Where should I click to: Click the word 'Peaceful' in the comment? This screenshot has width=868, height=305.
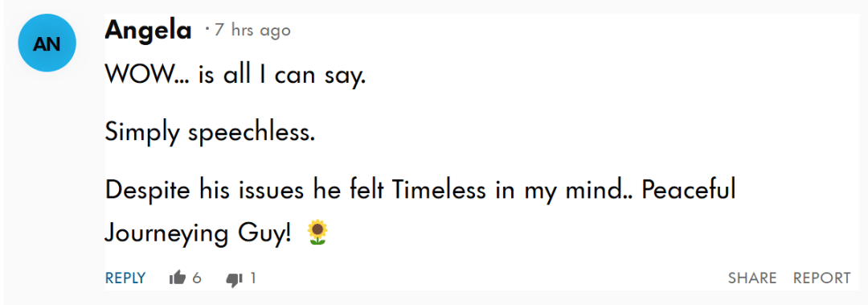688,190
